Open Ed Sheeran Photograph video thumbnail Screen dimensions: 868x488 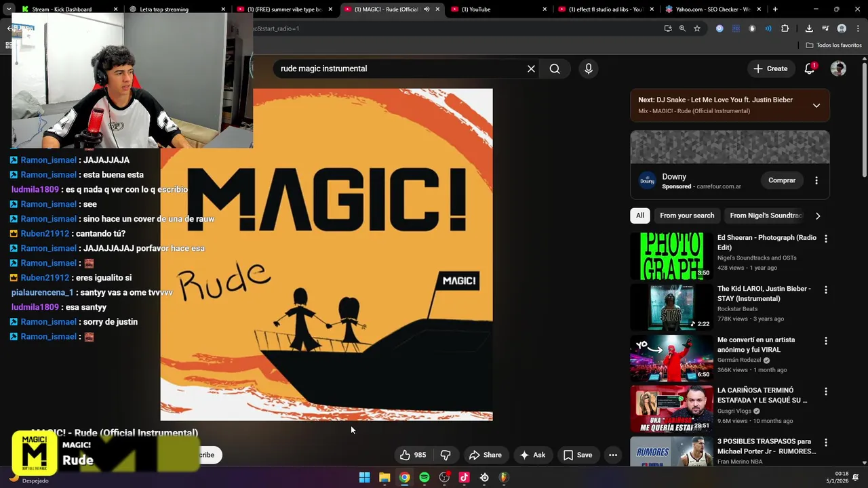point(671,256)
